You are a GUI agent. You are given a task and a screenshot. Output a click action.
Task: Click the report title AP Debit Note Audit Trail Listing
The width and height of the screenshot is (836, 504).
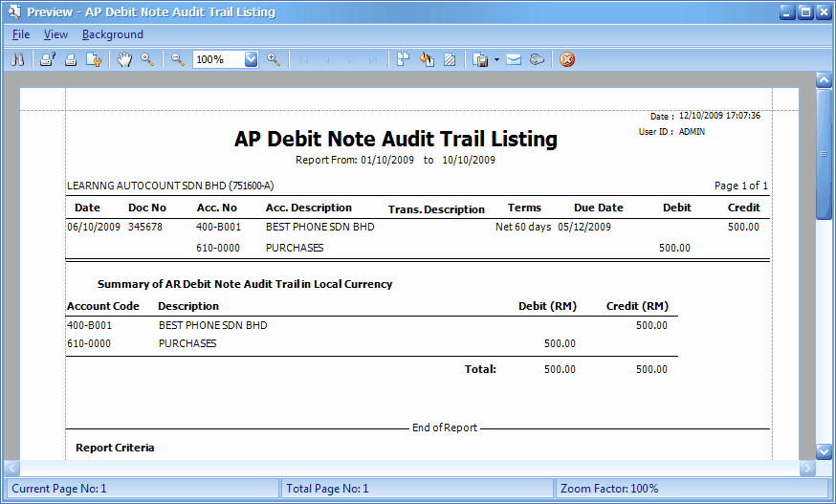click(x=396, y=140)
